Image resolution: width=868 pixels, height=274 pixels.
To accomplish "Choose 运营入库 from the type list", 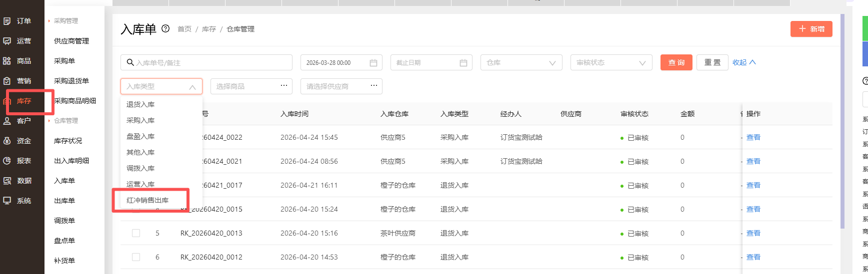I will pos(161,184).
